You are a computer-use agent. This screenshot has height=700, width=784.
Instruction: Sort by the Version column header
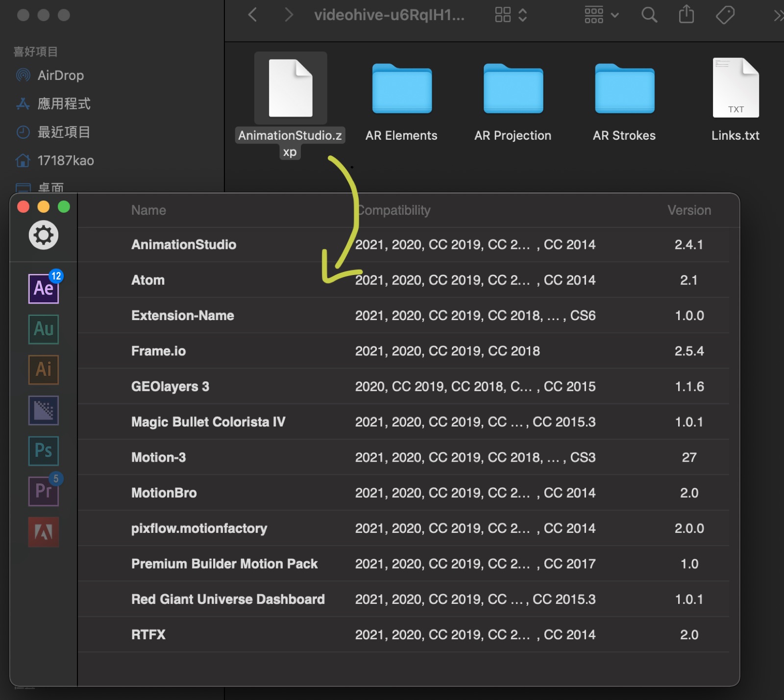[689, 210]
